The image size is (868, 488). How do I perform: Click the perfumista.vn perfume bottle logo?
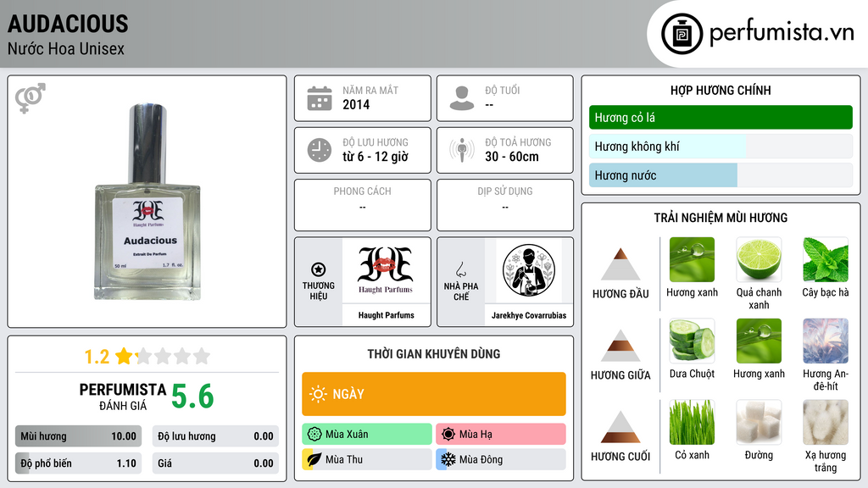click(x=682, y=34)
